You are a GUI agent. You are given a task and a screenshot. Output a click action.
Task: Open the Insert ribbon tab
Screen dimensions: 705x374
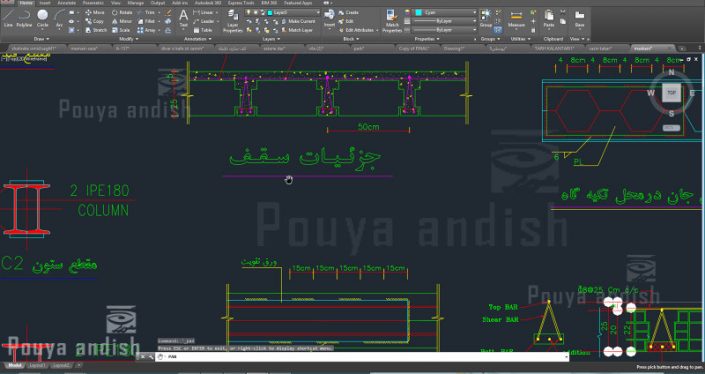tap(45, 3)
